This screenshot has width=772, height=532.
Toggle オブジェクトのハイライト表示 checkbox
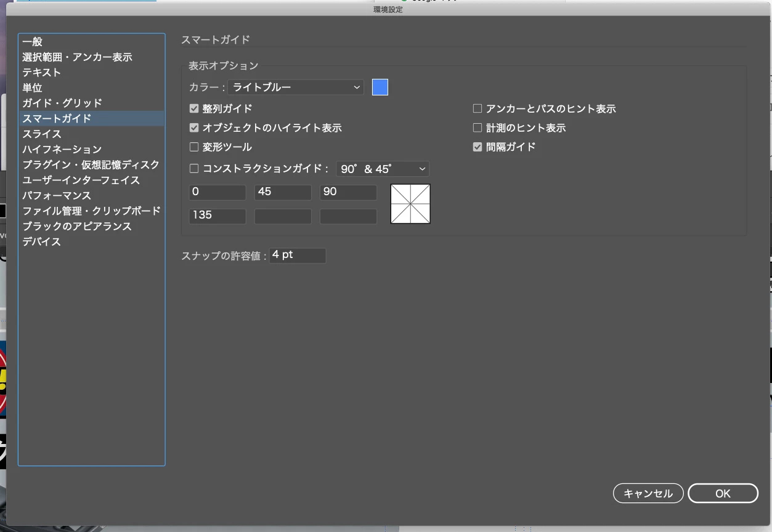coord(194,128)
